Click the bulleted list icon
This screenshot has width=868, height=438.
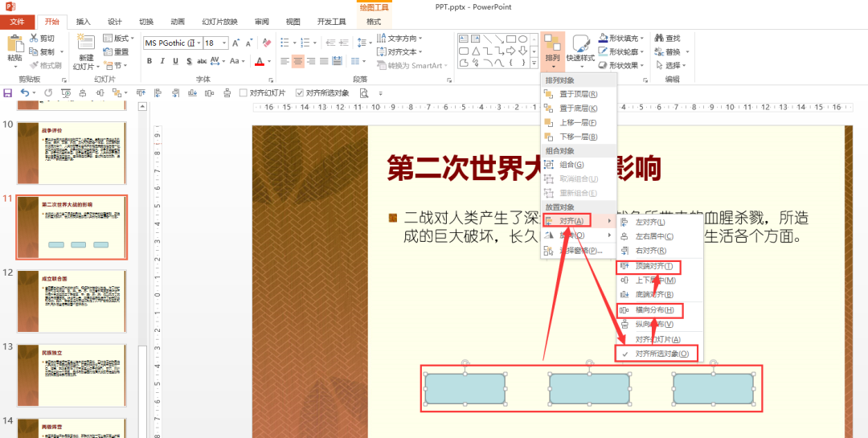click(285, 43)
